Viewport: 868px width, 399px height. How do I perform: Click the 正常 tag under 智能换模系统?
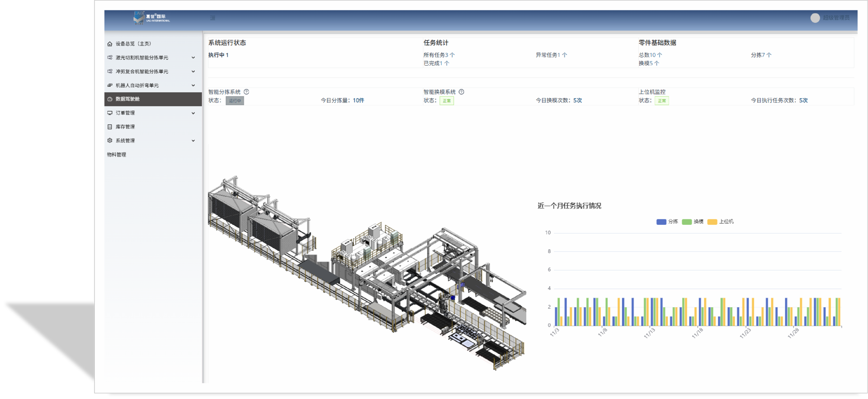pos(447,101)
